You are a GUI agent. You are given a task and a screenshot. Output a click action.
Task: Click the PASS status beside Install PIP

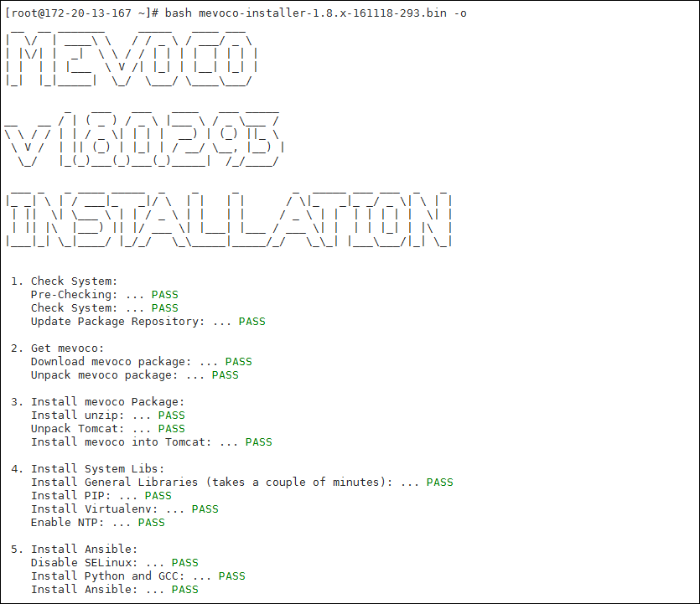coord(158,495)
